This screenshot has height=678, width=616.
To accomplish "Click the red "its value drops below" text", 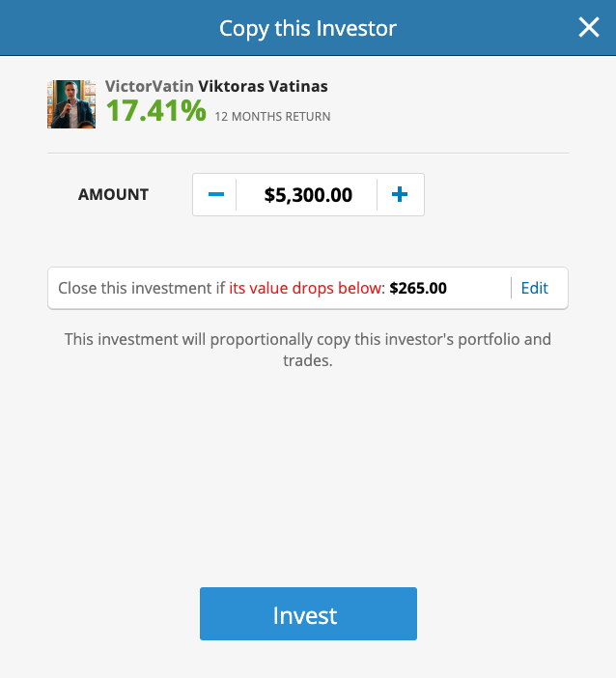I will (x=307, y=288).
